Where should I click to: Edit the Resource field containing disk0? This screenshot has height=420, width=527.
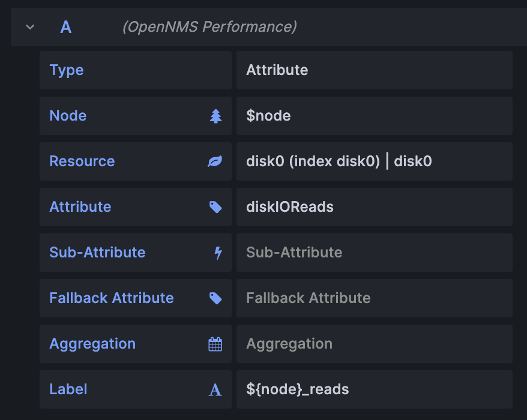tap(375, 161)
